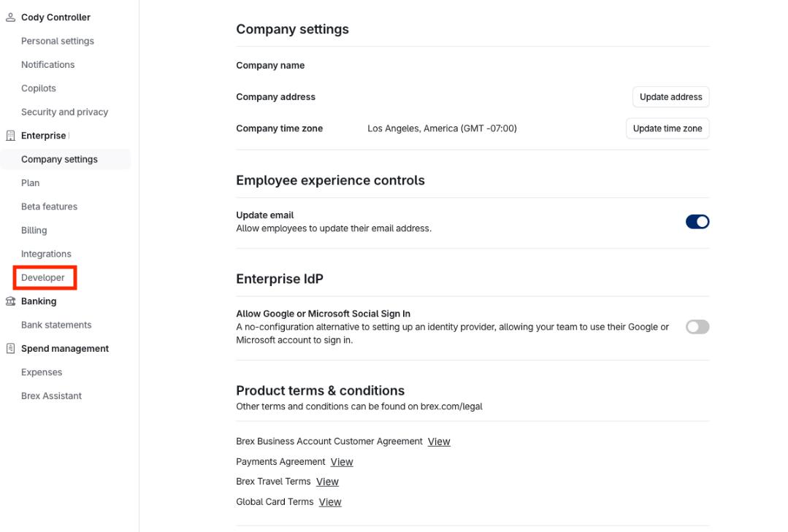788x532 pixels.
Task: Disable the Update email toggle
Action: pos(697,222)
